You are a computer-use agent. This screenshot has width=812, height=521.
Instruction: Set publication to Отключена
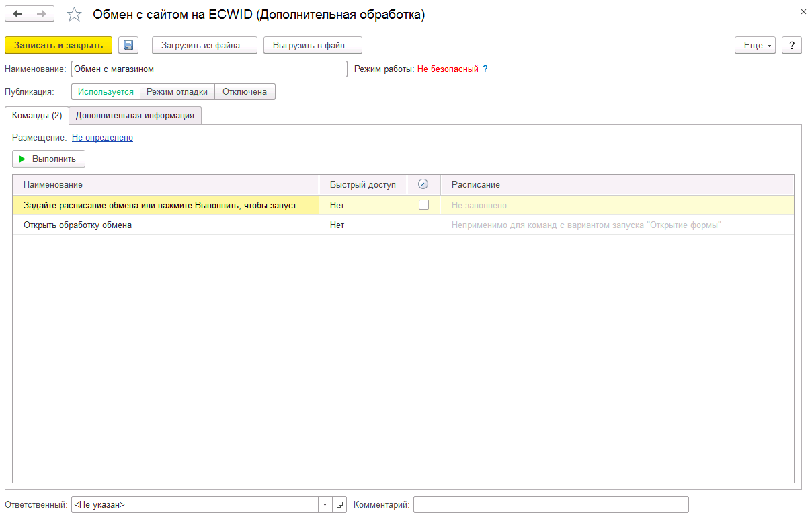(245, 91)
